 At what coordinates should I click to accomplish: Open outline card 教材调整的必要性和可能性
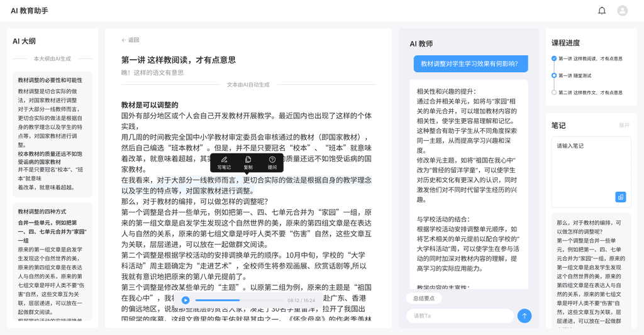click(x=53, y=135)
